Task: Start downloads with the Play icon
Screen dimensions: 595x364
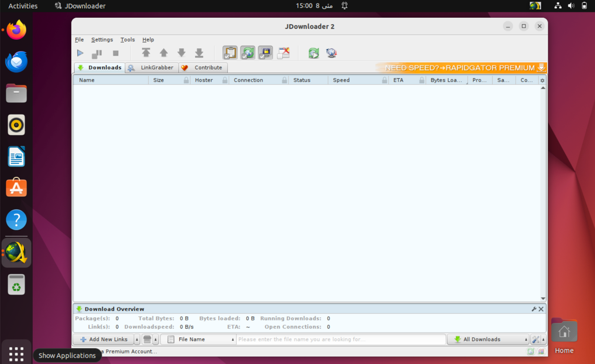Action: [80, 53]
